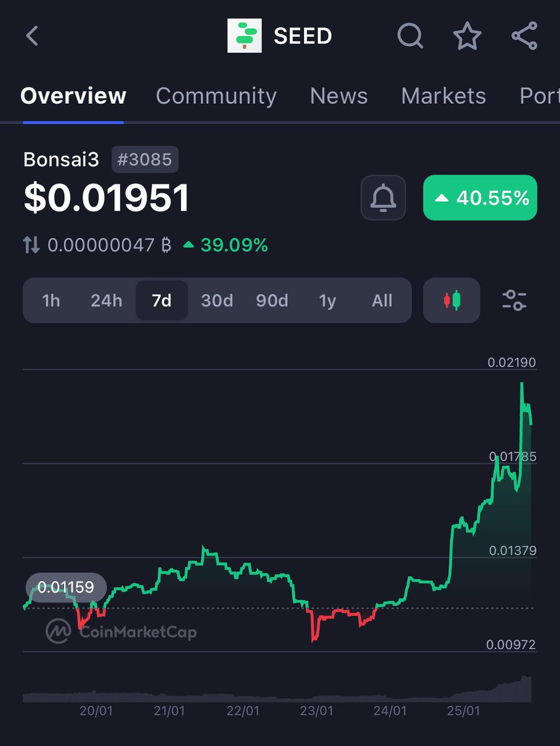Switch to candlestick chart view icon

452,300
